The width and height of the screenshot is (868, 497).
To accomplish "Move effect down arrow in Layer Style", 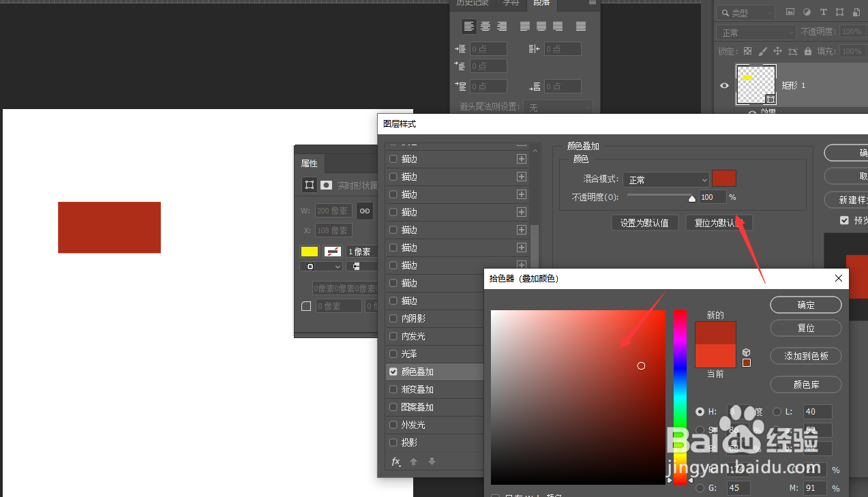I will point(432,462).
